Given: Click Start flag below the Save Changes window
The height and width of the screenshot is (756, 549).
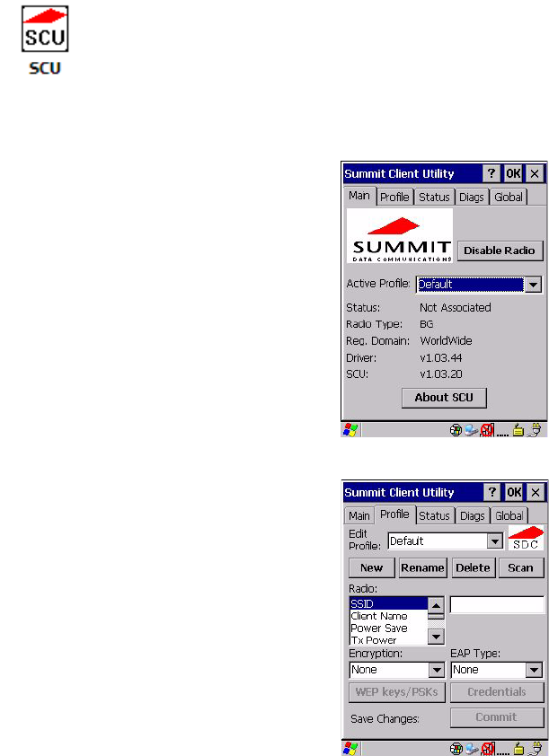Looking at the screenshot, I should click(350, 749).
